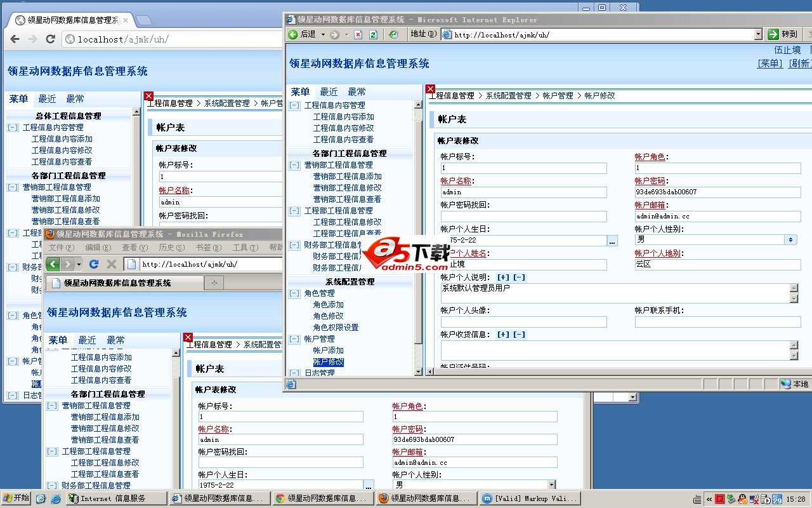Image resolution: width=812 pixels, height=508 pixels.
Task: Collapse the system tray icons with the << toggle
Action: (709, 500)
